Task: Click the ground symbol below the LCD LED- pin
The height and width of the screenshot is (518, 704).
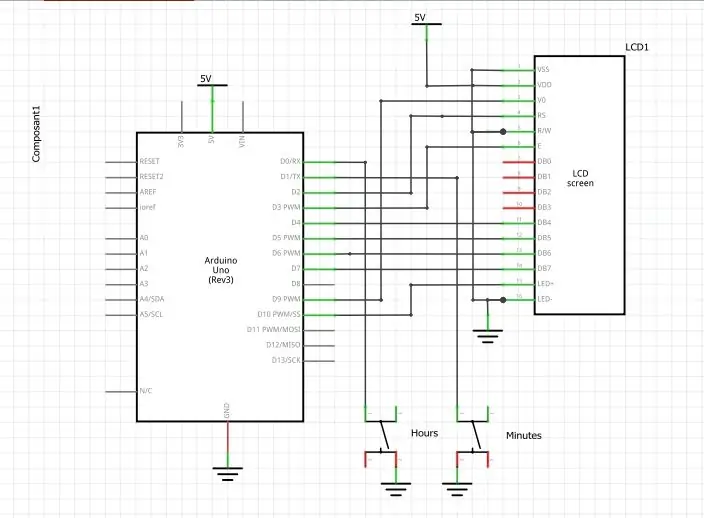Action: 488,336
